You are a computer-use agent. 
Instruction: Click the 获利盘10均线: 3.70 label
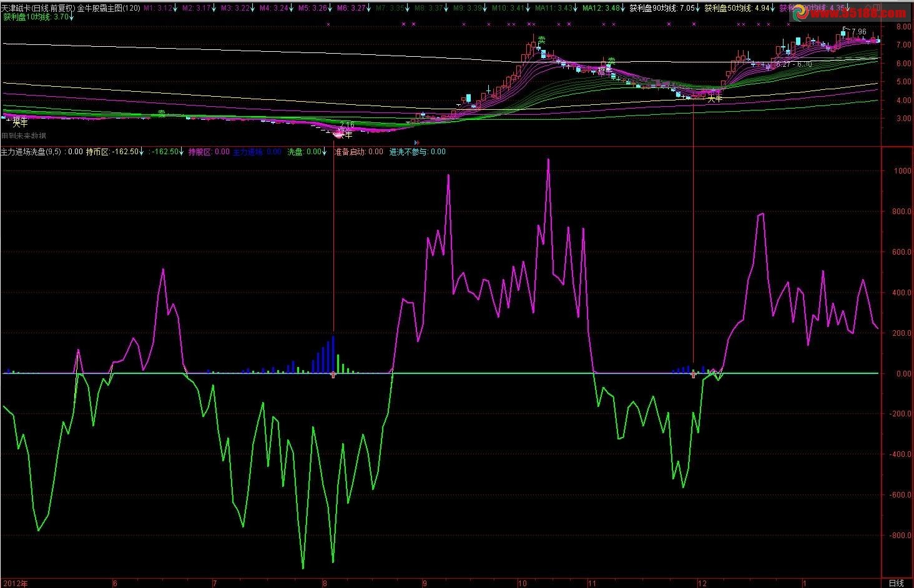click(x=35, y=17)
